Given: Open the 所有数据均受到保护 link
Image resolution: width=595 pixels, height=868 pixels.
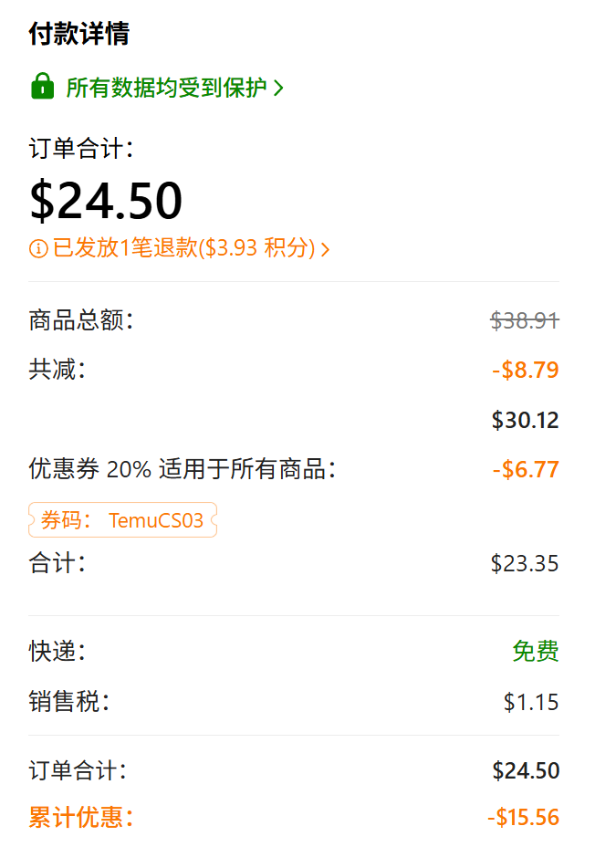Looking at the screenshot, I should click(x=166, y=88).
